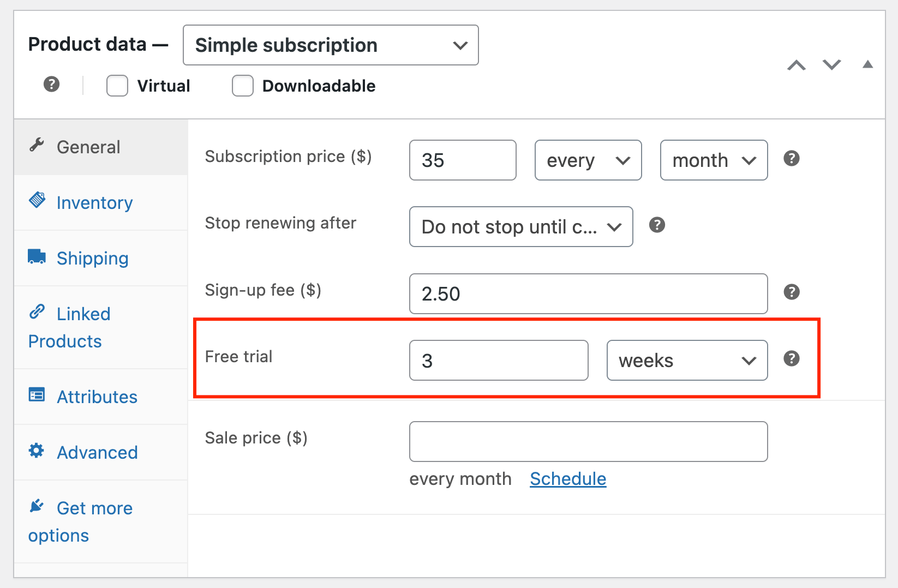Viewport: 898px width, 588px height.
Task: Click the Subscription price field showing 35
Action: coord(463,160)
